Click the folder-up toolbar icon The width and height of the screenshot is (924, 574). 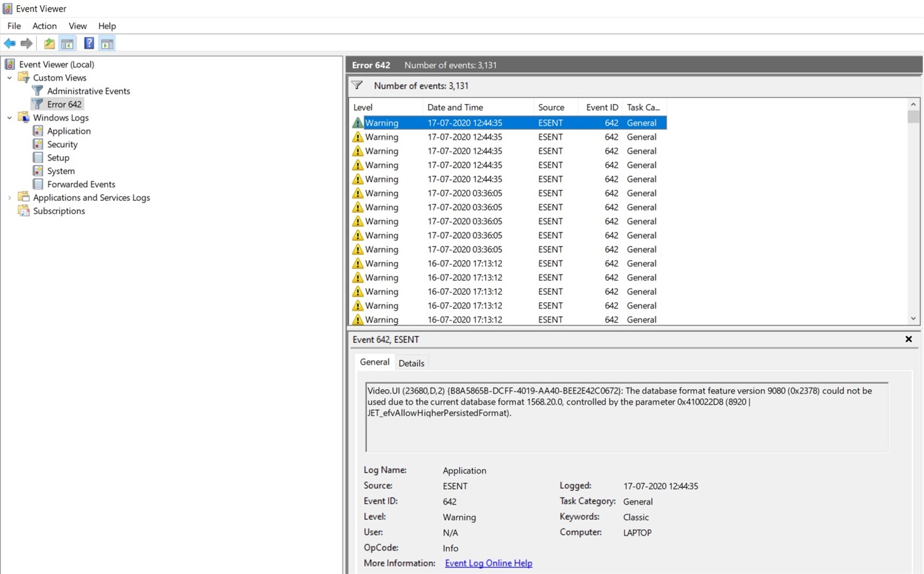(49, 44)
